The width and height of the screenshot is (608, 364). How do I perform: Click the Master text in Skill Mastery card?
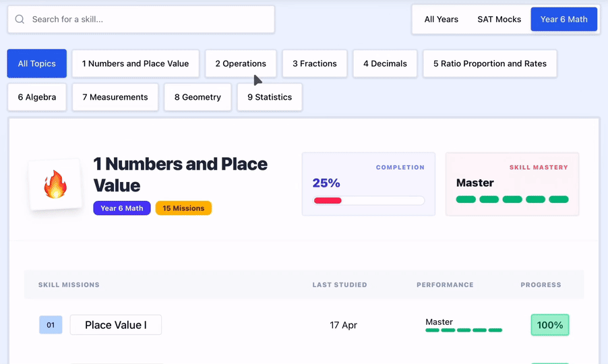[475, 183]
